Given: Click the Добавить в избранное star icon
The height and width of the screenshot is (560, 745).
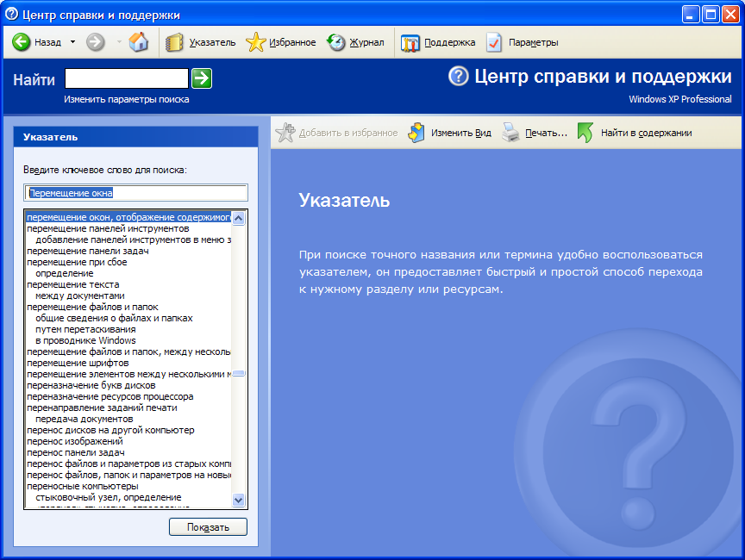Looking at the screenshot, I should click(x=285, y=133).
